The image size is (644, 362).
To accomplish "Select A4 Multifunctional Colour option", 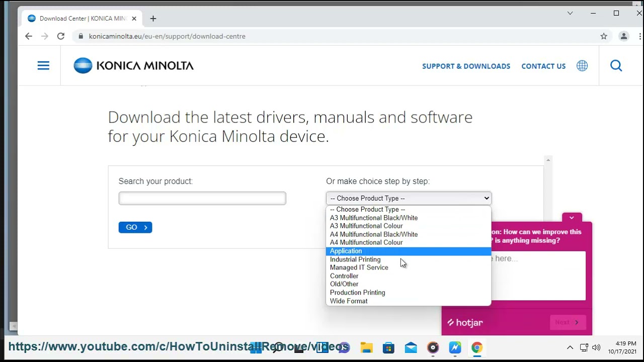I will [409, 242].
